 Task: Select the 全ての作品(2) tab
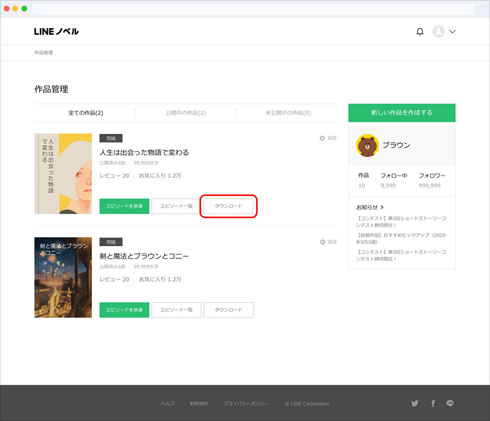click(86, 113)
